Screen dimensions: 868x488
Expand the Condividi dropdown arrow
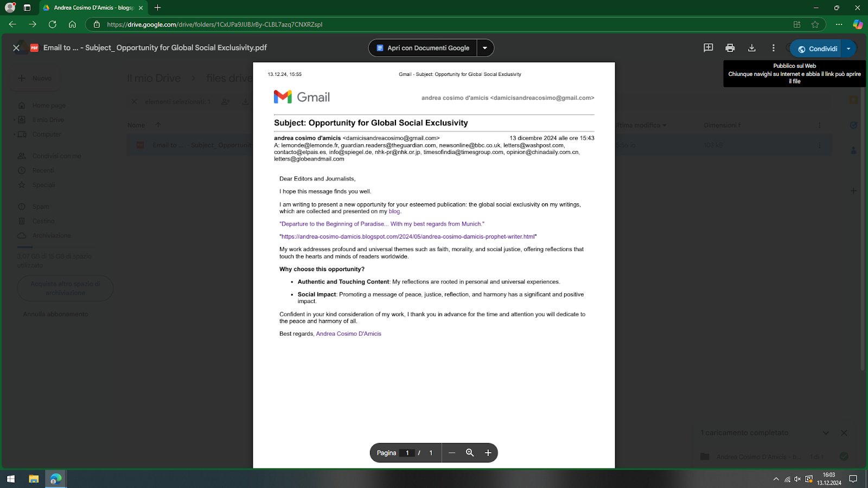pyautogui.click(x=848, y=48)
